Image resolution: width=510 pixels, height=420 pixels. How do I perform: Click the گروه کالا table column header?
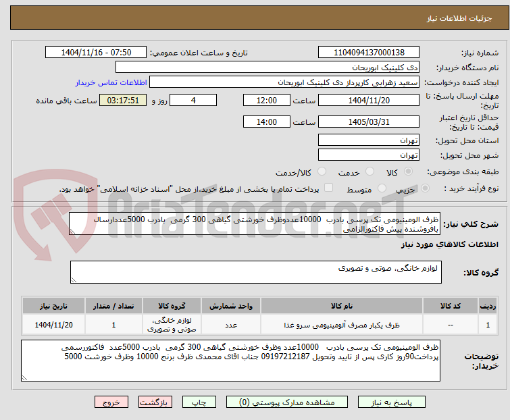point(172,307)
